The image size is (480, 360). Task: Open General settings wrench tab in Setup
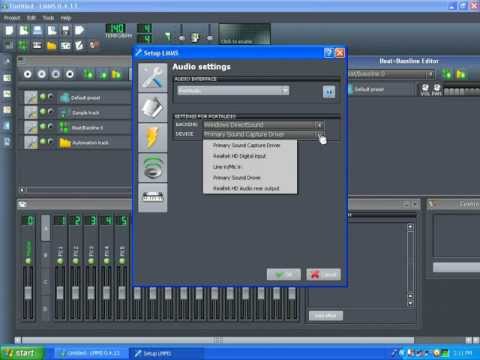153,77
